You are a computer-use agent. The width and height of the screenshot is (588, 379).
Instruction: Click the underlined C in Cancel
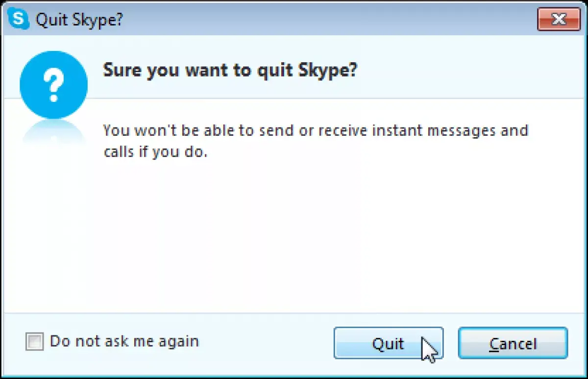(494, 344)
